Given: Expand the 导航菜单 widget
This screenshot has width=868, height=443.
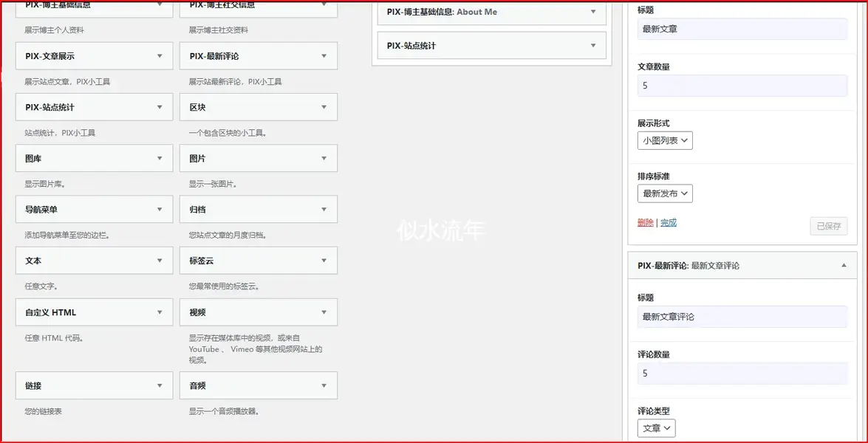Looking at the screenshot, I should pos(94,210).
